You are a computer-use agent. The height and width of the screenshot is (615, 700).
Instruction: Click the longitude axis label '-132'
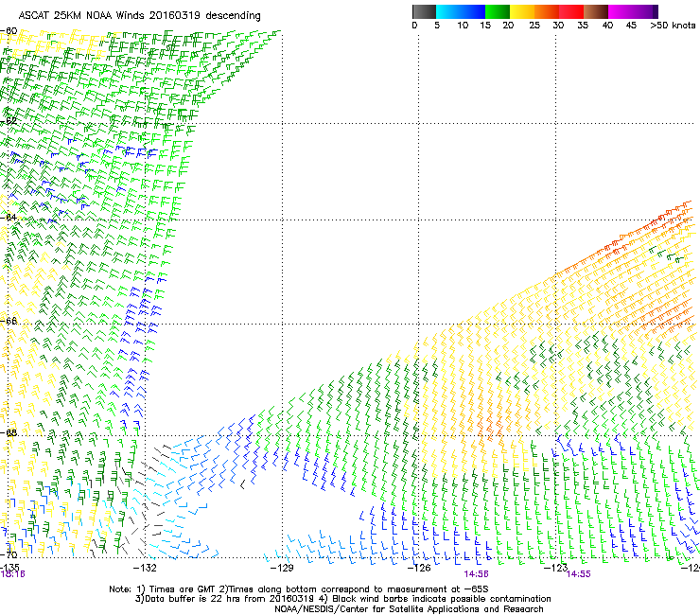(x=145, y=568)
